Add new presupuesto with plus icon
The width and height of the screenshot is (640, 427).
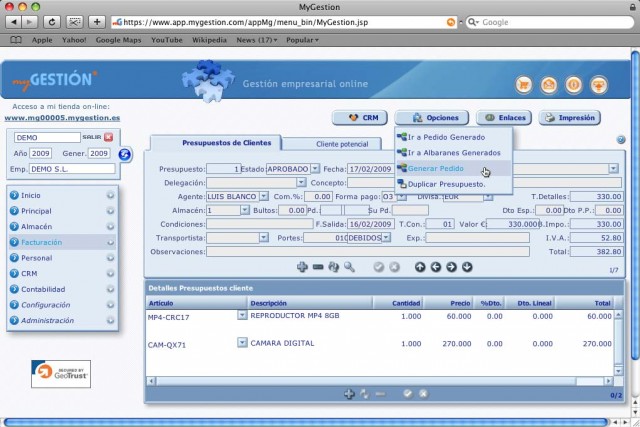[302, 267]
